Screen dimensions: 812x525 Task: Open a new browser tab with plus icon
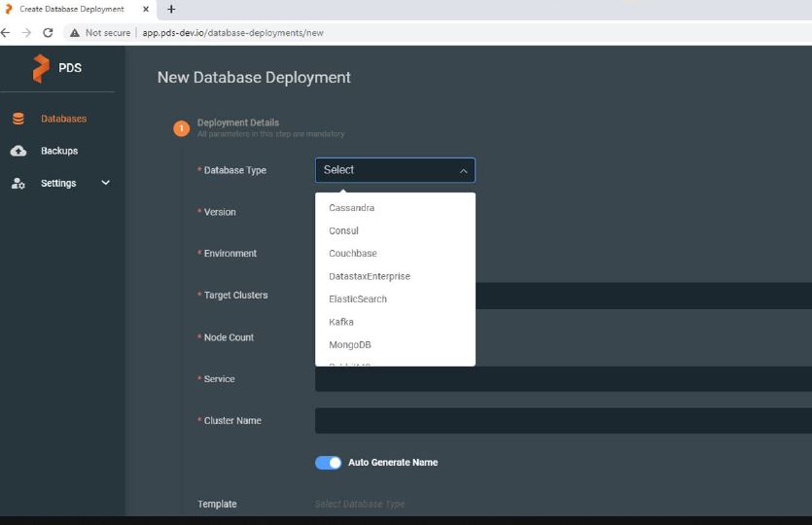pos(171,9)
